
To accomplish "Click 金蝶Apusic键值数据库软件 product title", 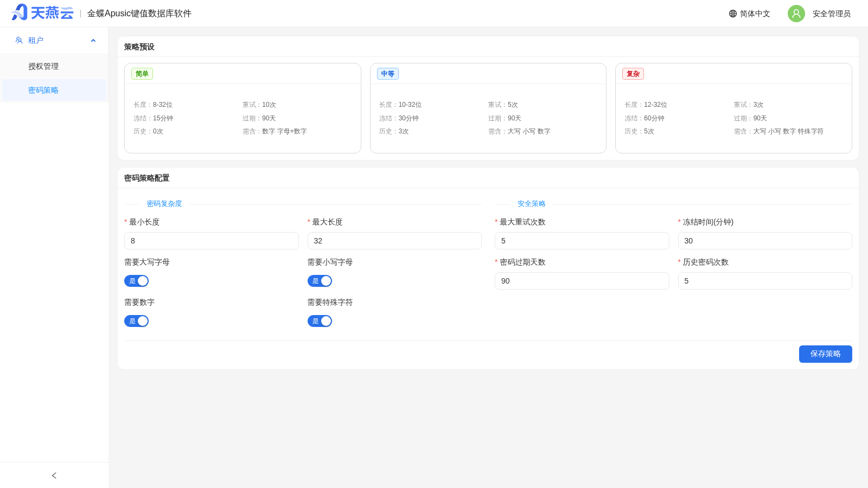I will [x=139, y=14].
